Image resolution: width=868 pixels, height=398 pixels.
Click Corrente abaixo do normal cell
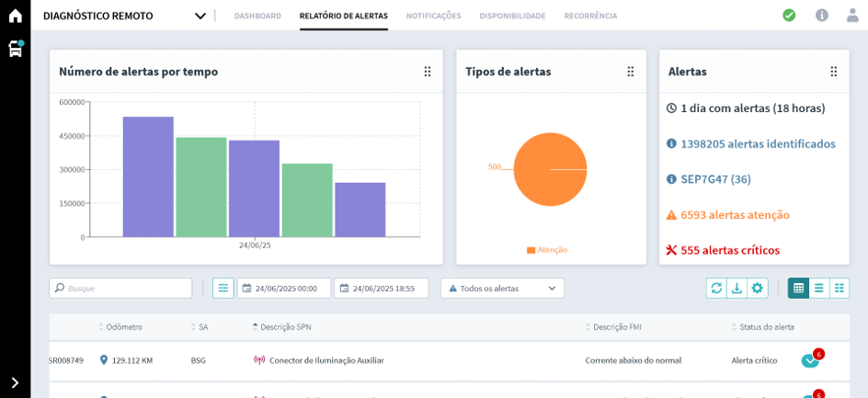[x=634, y=360]
